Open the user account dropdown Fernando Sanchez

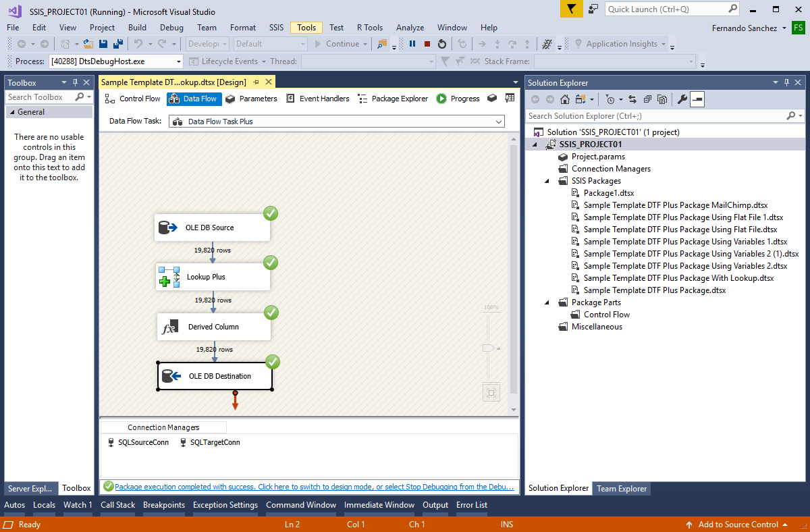point(749,28)
